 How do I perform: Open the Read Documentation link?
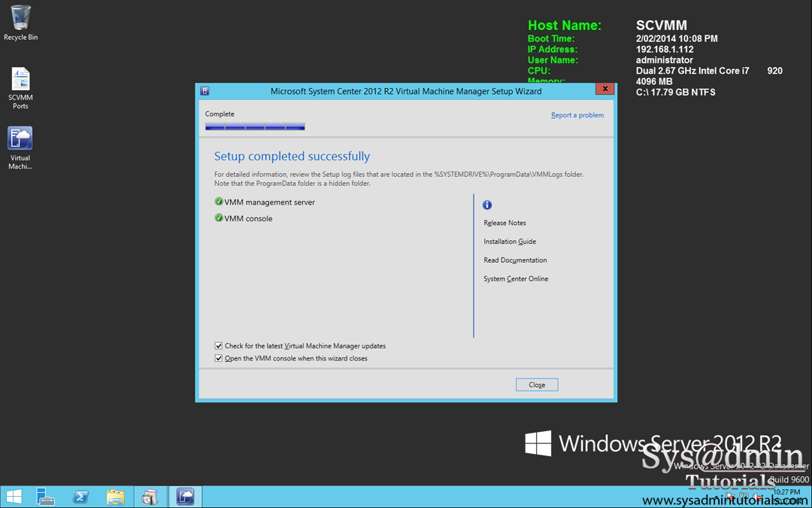[x=515, y=260]
